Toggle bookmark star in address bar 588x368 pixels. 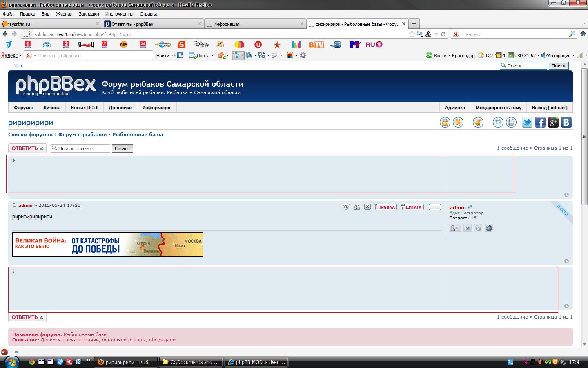tap(412, 34)
